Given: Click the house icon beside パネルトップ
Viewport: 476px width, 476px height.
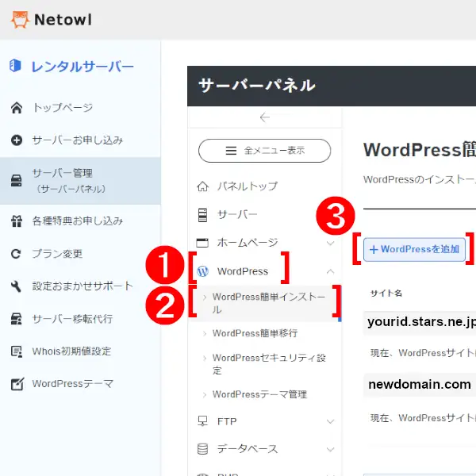Looking at the screenshot, I should [x=203, y=186].
